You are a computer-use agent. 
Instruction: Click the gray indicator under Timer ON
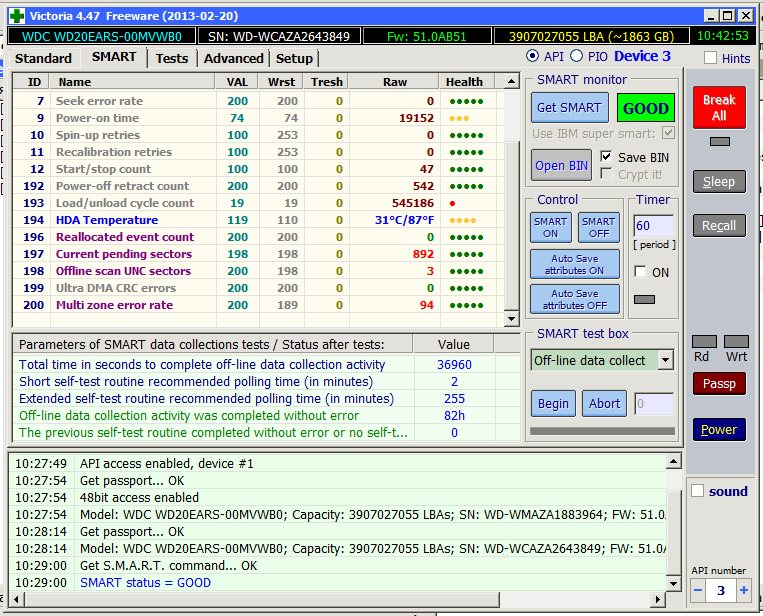coord(644,299)
